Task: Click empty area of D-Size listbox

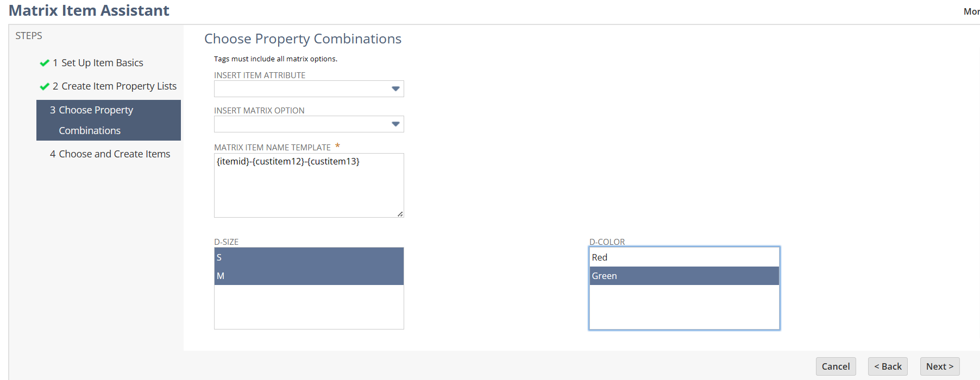Action: 309,307
